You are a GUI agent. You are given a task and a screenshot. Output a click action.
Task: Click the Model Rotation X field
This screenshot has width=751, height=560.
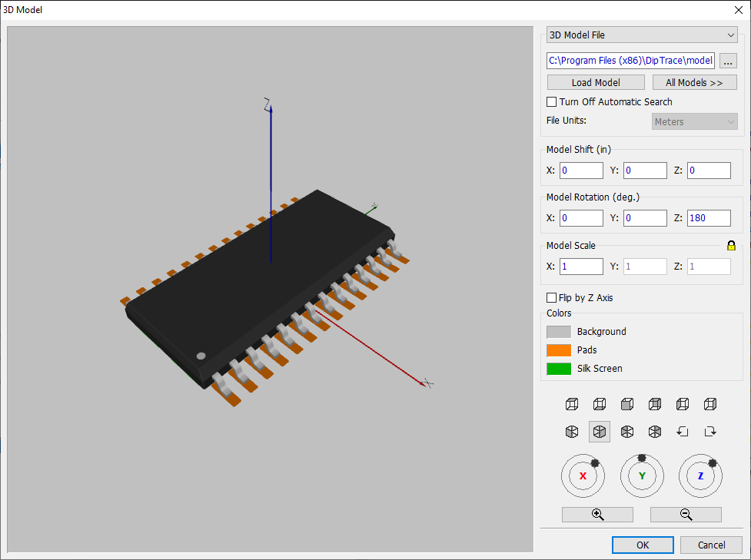pyautogui.click(x=581, y=218)
